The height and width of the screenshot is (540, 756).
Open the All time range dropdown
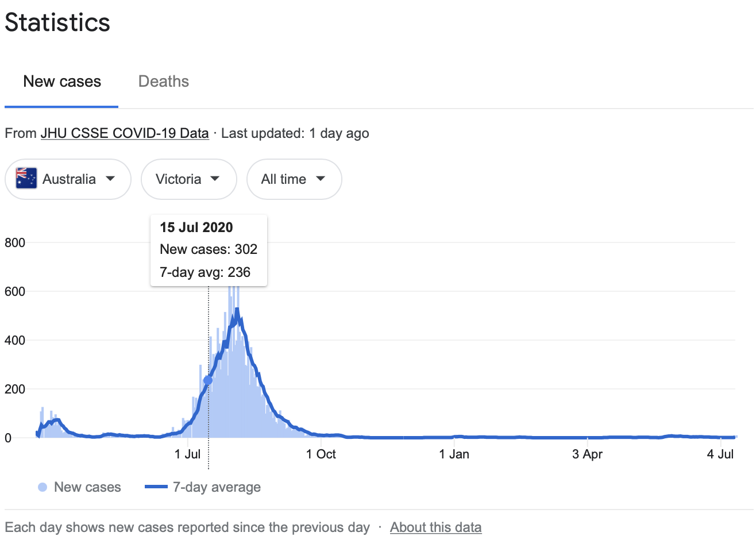[294, 179]
